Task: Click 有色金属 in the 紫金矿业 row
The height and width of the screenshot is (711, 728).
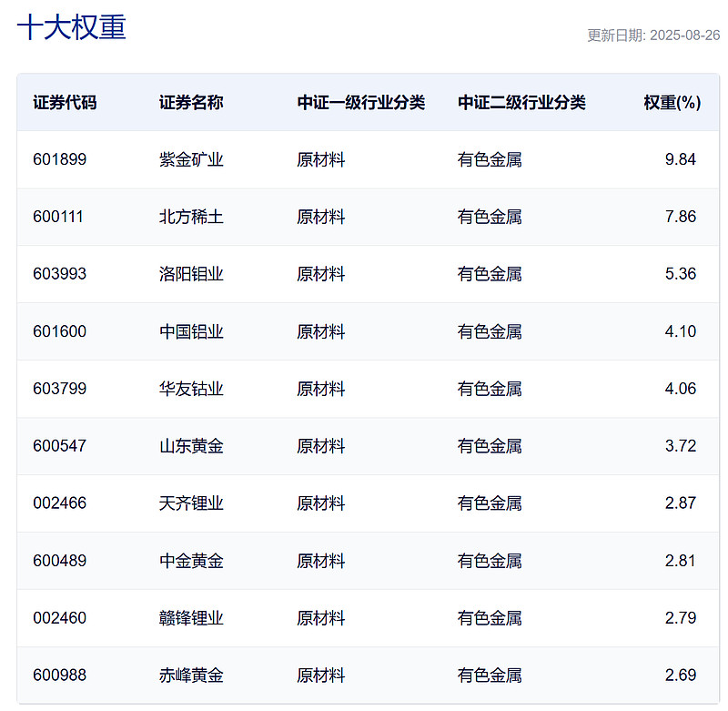Action: [x=490, y=159]
